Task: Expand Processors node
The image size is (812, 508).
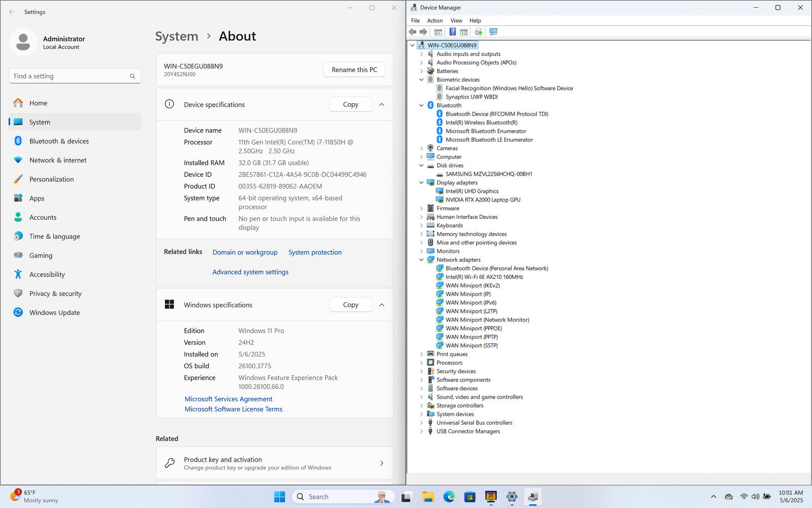Action: pyautogui.click(x=421, y=363)
